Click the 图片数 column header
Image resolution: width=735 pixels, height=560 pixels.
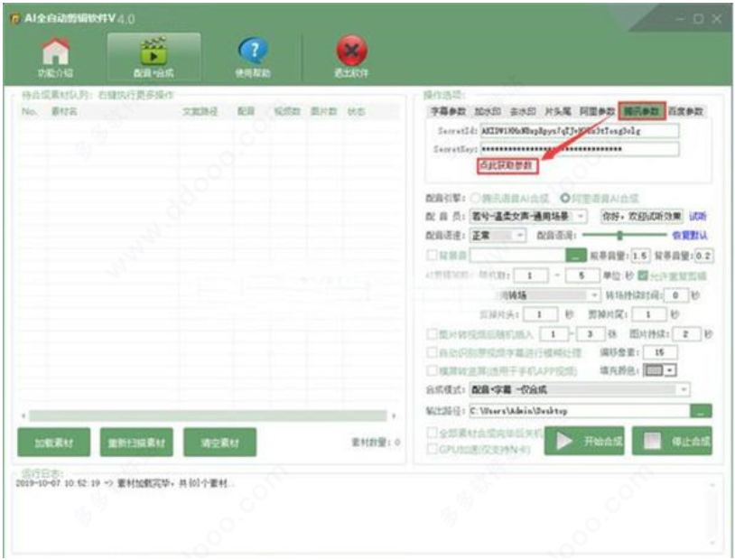(x=323, y=112)
